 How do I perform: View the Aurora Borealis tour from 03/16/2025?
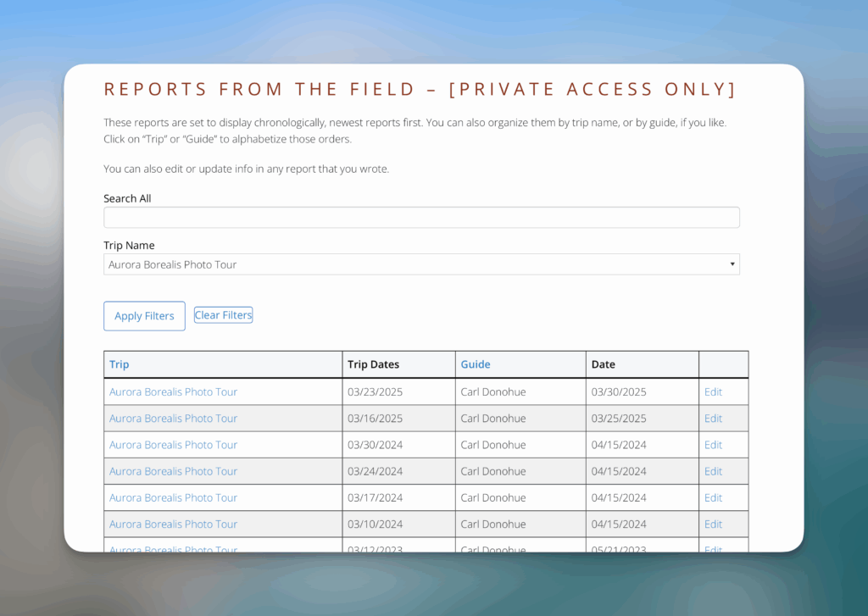pos(173,418)
